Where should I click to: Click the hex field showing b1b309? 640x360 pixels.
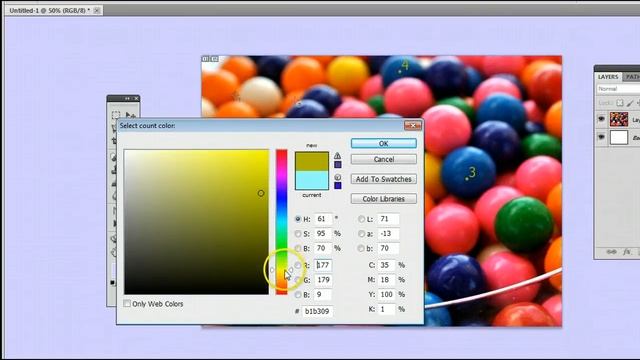pos(318,311)
